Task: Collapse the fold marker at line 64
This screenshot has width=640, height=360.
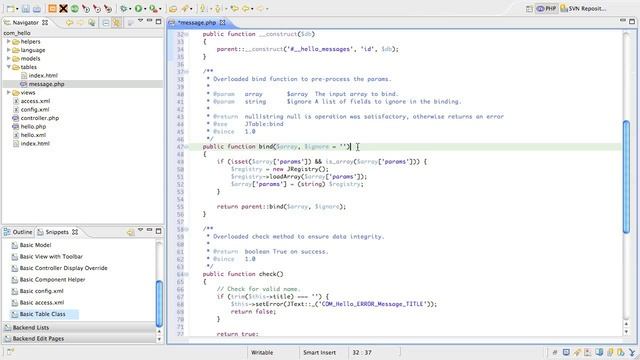Action: coord(187,274)
